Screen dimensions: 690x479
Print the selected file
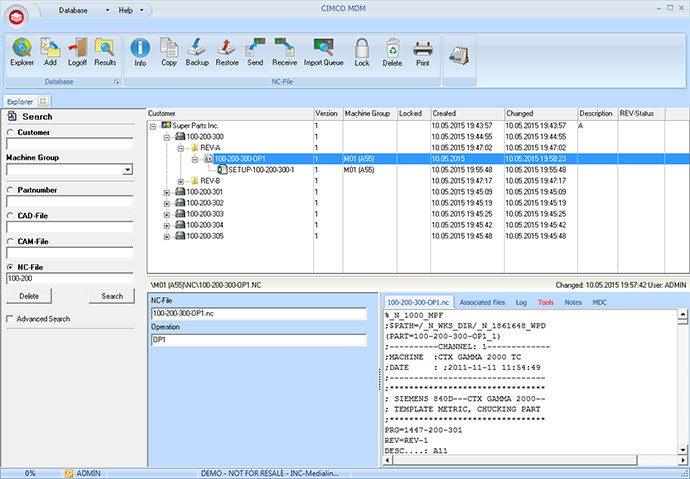click(422, 52)
